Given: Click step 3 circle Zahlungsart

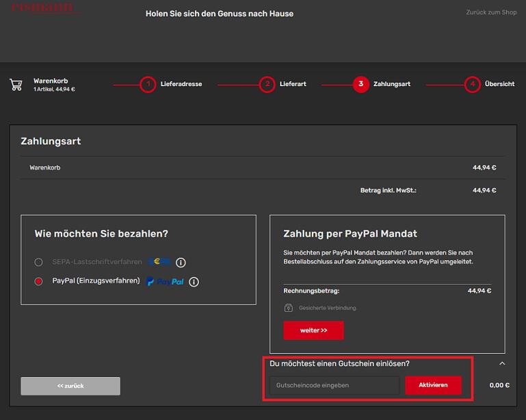Looking at the screenshot, I should 360,84.
